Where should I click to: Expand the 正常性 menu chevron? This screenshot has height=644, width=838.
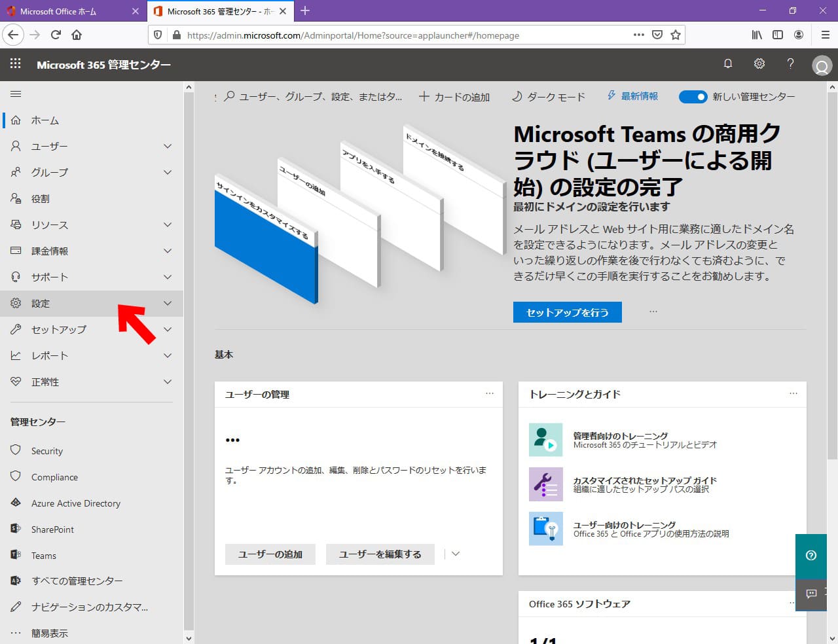tap(168, 382)
